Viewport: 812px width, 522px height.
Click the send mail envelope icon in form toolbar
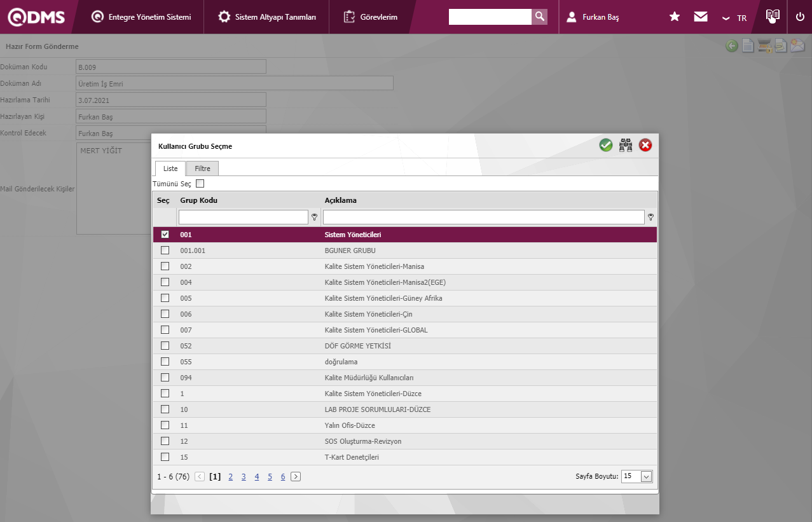tap(797, 46)
